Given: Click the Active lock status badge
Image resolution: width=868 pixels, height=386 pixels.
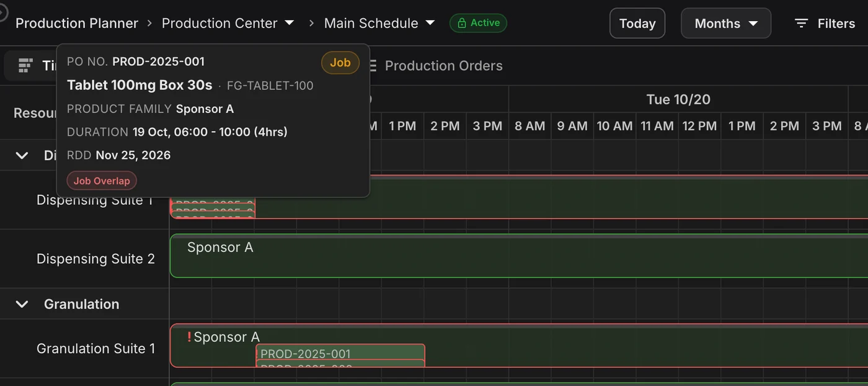Looking at the screenshot, I should [x=478, y=23].
